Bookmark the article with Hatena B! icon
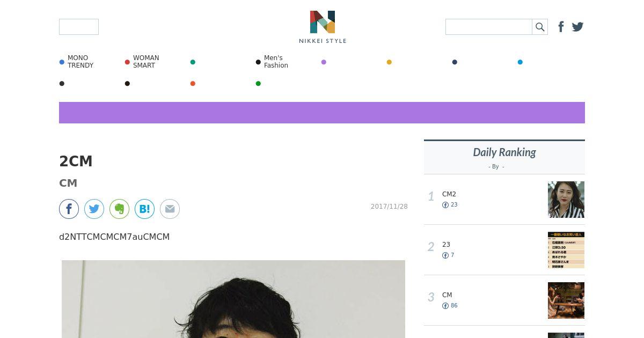644x338 pixels. 144,209
